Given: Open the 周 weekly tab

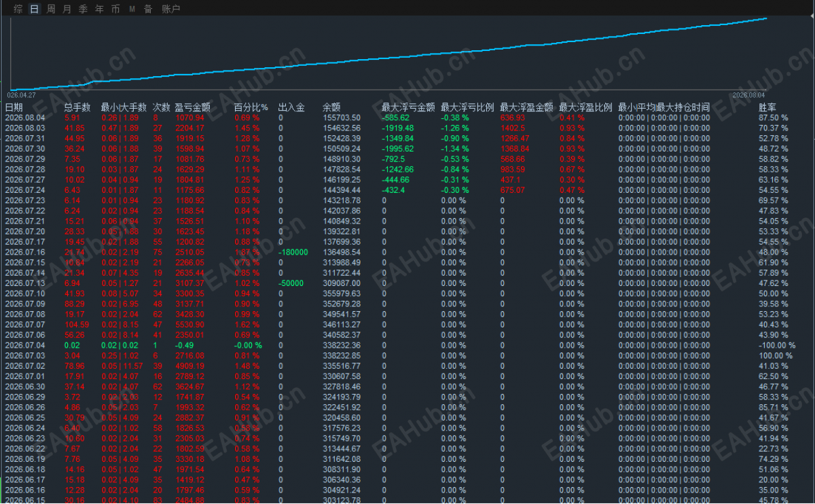Looking at the screenshot, I should [51, 9].
